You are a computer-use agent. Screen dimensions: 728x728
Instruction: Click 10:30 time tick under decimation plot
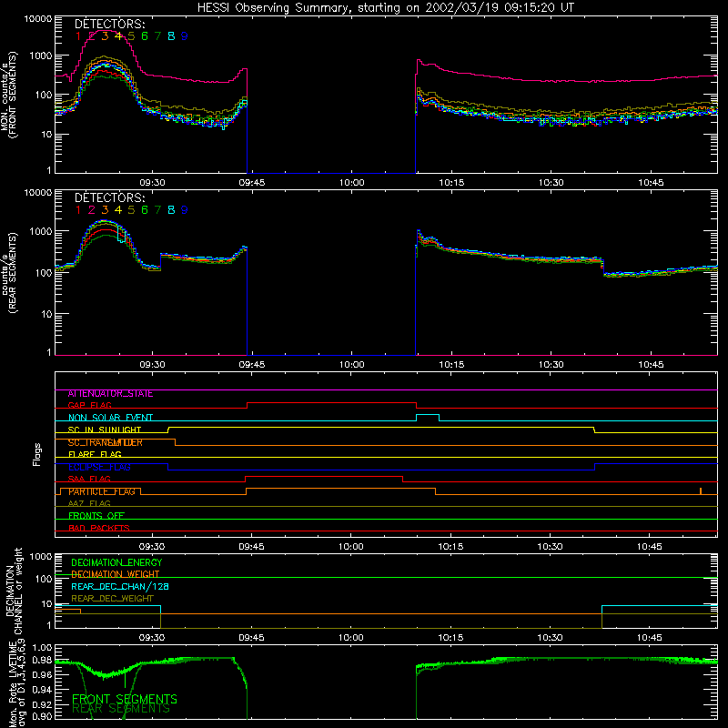point(551,638)
